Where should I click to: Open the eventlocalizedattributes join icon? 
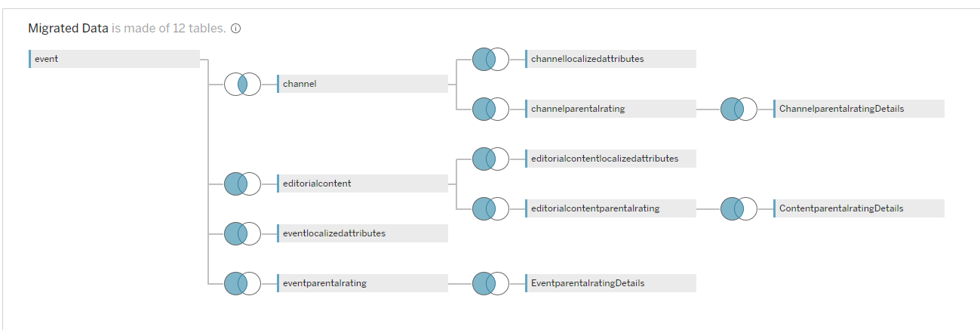click(242, 233)
